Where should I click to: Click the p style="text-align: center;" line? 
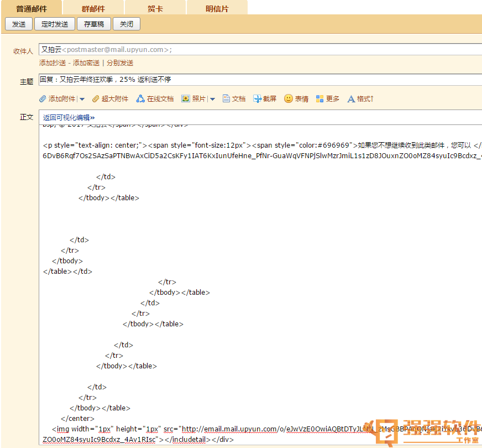click(x=262, y=145)
